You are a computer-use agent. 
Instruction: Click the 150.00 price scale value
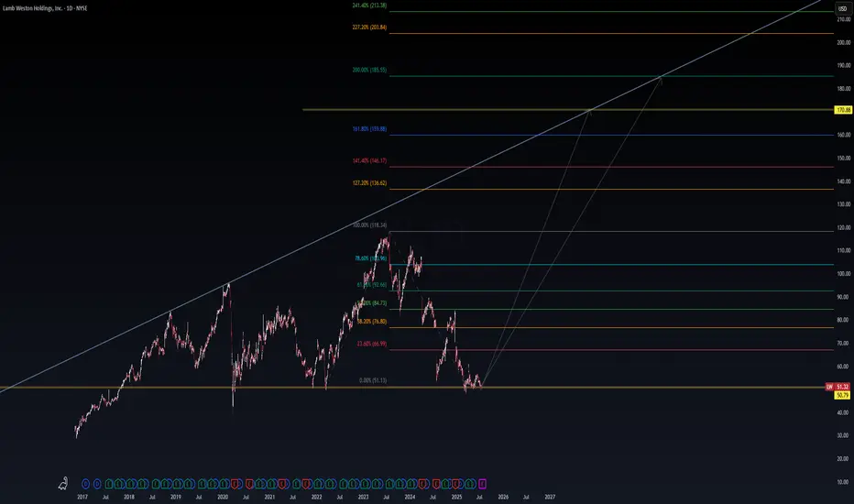[x=844, y=159]
